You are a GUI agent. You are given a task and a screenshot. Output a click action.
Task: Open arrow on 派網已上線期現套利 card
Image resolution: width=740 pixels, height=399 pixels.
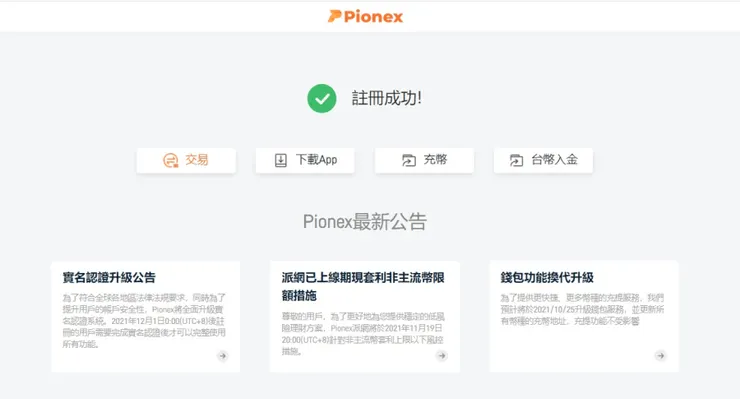click(442, 356)
